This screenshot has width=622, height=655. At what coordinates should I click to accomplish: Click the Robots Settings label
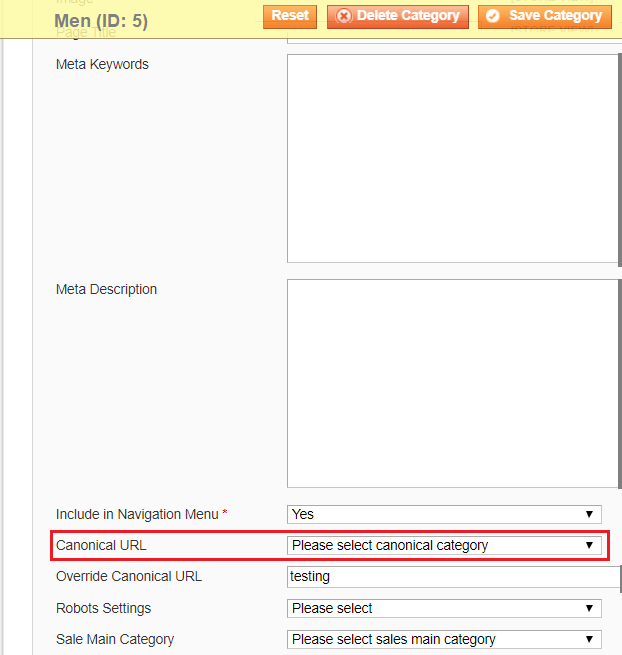pos(104,608)
